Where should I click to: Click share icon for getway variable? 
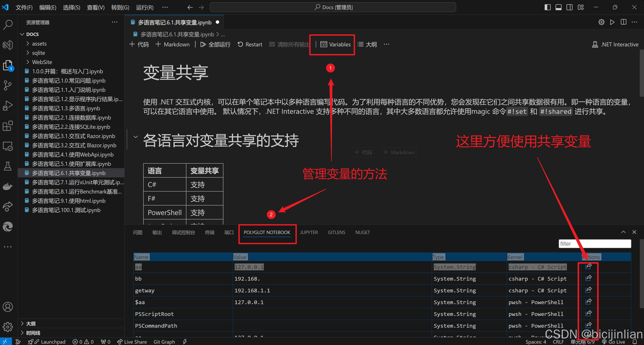coord(588,290)
